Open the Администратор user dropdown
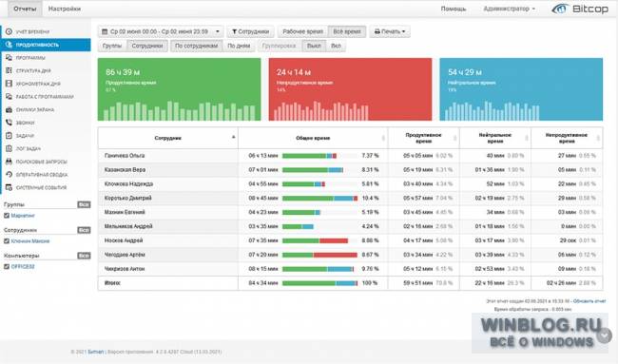Viewport: 618px width, 364px height. [x=510, y=9]
